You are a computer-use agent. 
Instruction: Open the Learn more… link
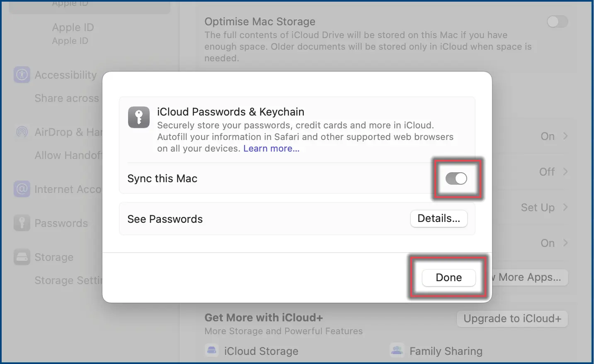pos(272,148)
